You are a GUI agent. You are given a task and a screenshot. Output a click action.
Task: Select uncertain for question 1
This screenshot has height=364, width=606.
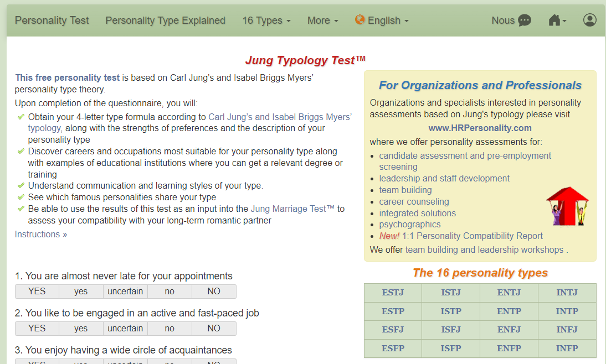click(x=125, y=292)
